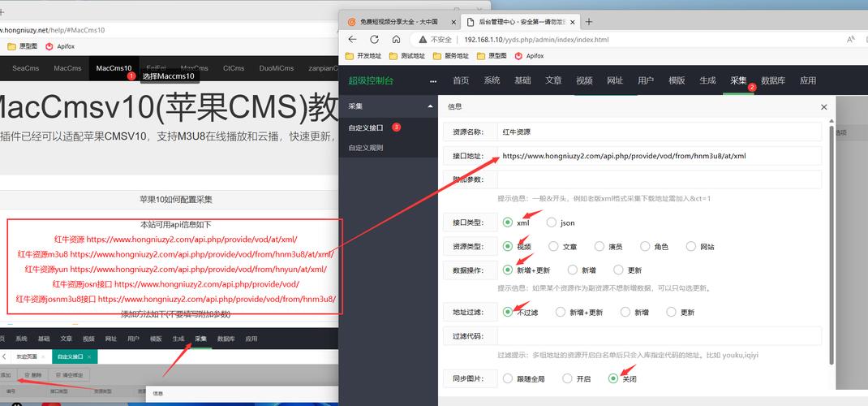
Task: Focus the 过滤代码 input field
Action: pyautogui.click(x=659, y=335)
